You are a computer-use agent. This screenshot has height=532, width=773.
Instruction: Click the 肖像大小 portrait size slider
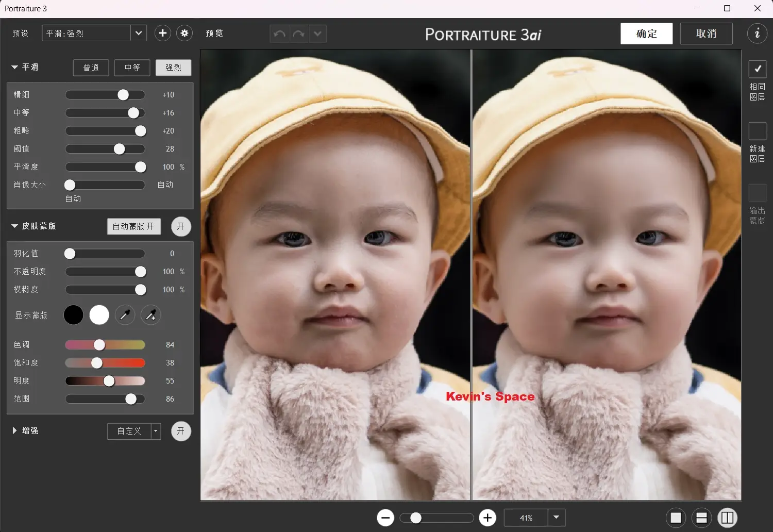click(105, 185)
